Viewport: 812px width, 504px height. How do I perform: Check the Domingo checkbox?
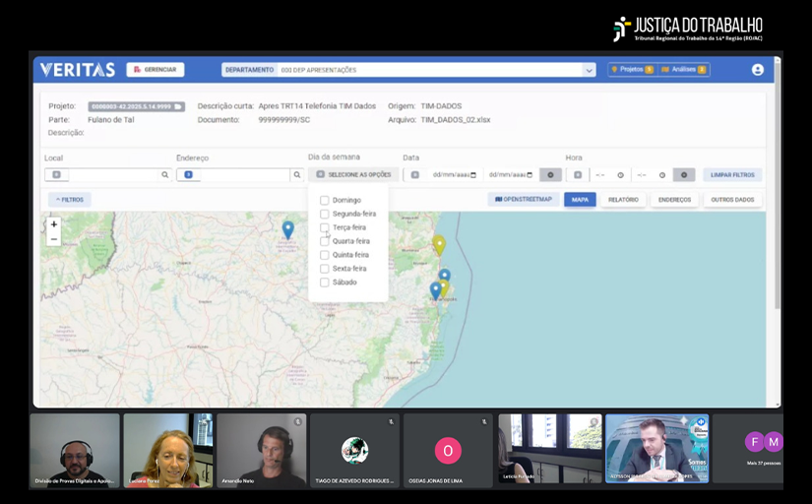(x=324, y=200)
